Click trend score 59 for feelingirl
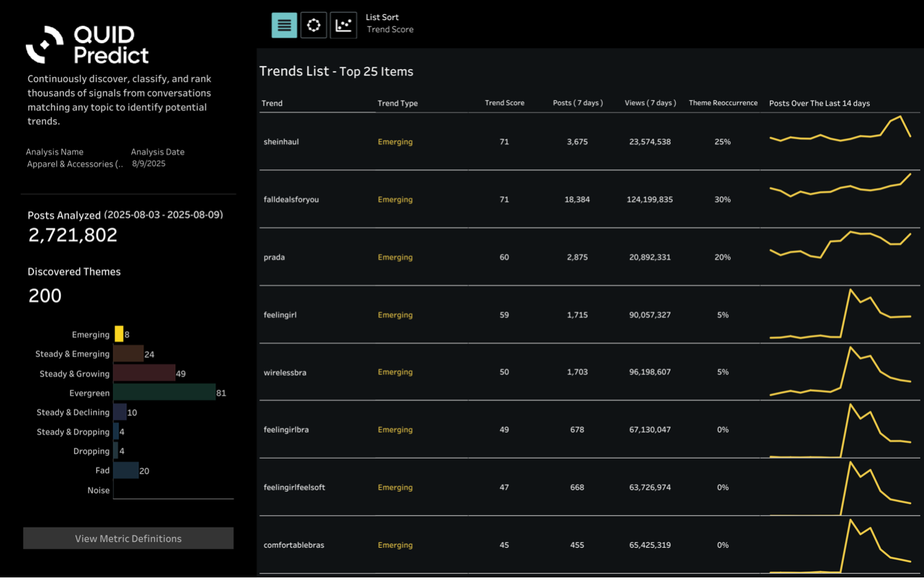The image size is (924, 580). click(504, 315)
